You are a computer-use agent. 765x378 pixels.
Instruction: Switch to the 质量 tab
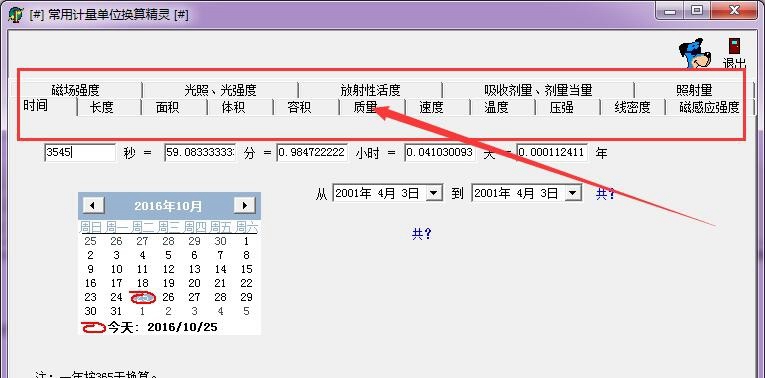tap(365, 107)
